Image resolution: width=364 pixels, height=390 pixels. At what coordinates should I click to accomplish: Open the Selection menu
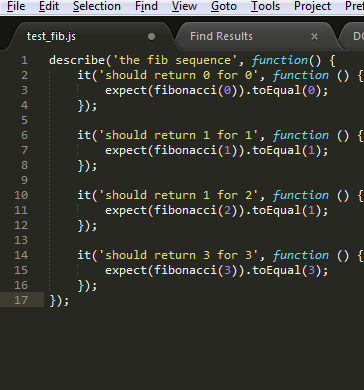(97, 6)
